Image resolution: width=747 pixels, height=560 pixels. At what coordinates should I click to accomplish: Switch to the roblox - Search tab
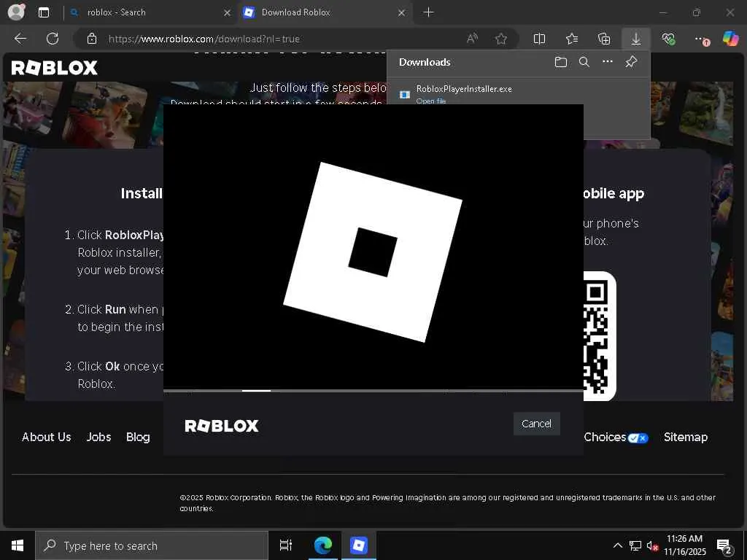pos(150,12)
